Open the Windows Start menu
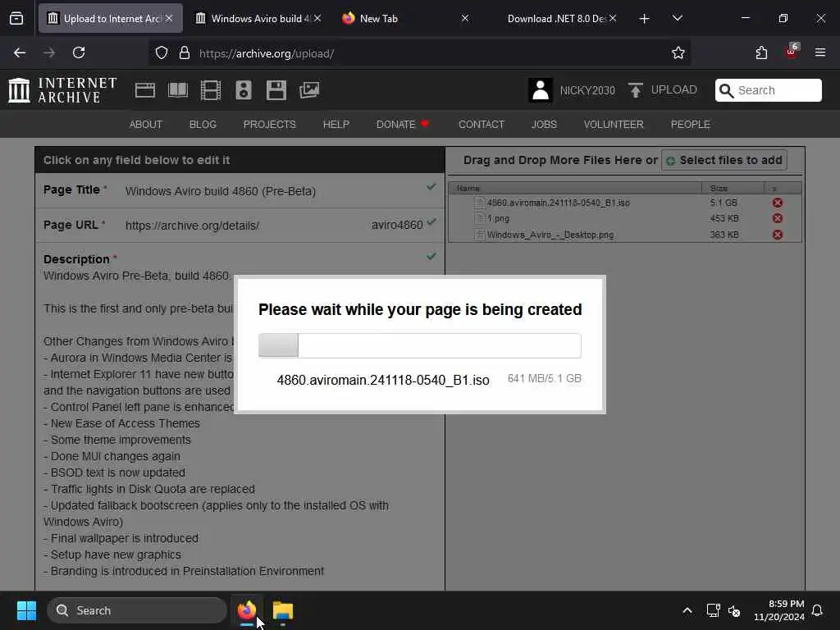Image resolution: width=840 pixels, height=630 pixels. click(x=26, y=610)
